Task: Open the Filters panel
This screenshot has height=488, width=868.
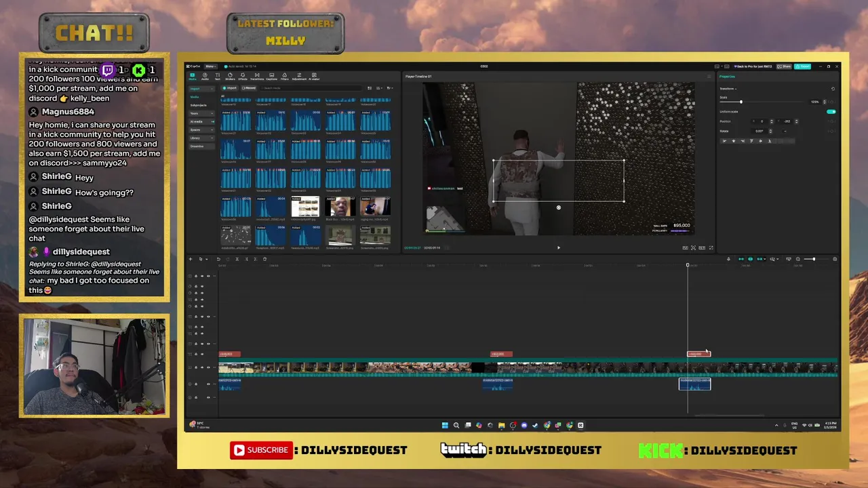Action: (285, 77)
